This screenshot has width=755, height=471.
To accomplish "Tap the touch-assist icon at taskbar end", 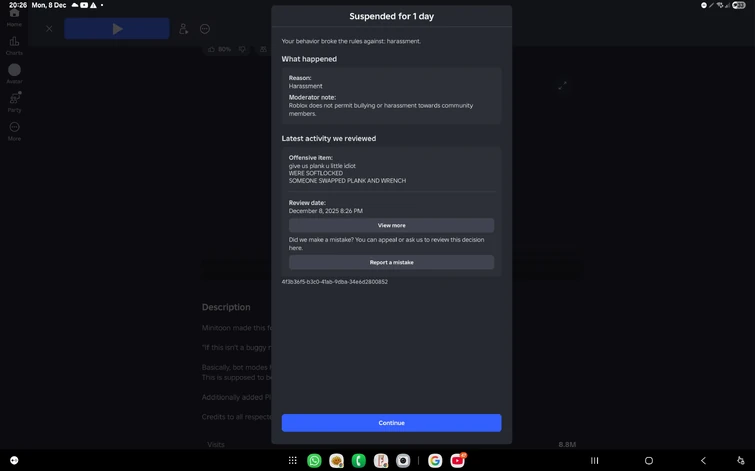I will (741, 461).
